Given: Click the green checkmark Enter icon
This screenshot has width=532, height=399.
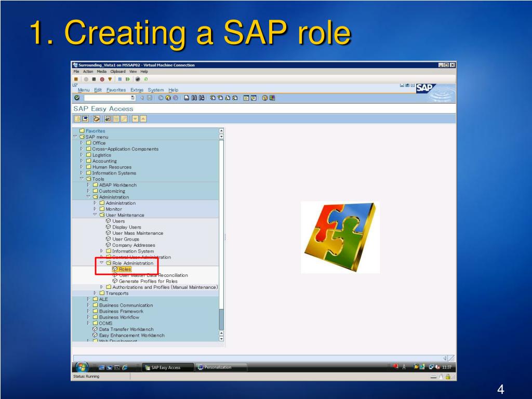Looking at the screenshot, I should tap(77, 98).
